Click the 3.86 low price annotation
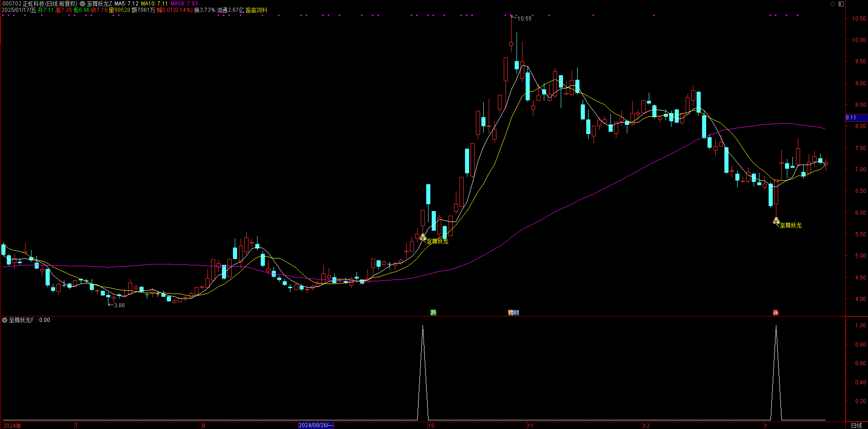Screen dimensions: 868x429 [x=119, y=305]
